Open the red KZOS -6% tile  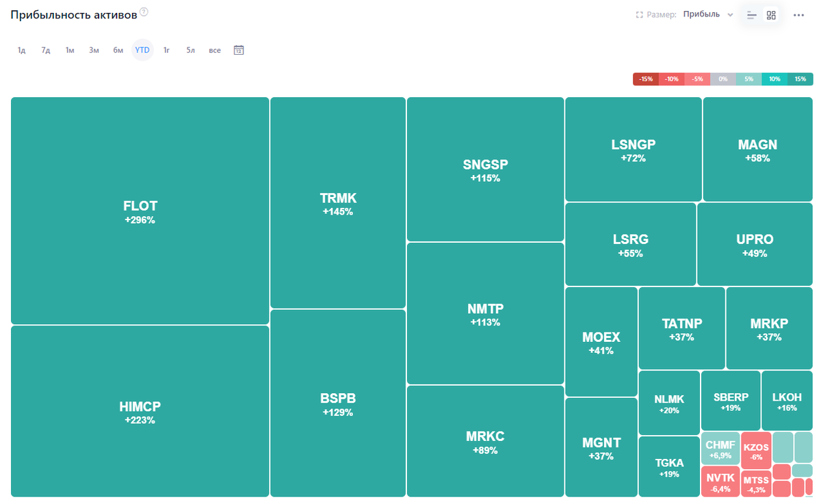(x=757, y=449)
